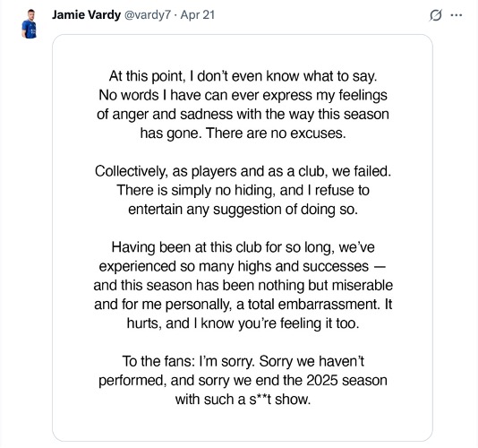478x448 pixels.
Task: Click the text 'has gone. There are no excuses.'
Action: 243,134
